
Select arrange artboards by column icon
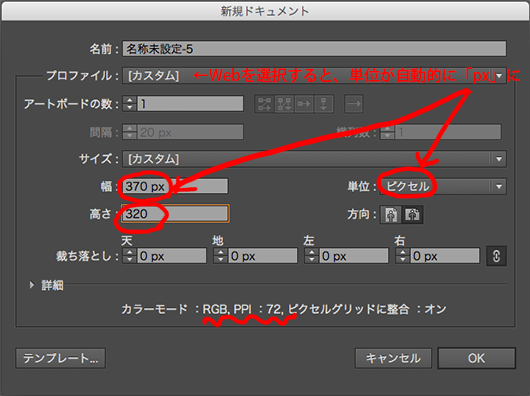click(323, 104)
